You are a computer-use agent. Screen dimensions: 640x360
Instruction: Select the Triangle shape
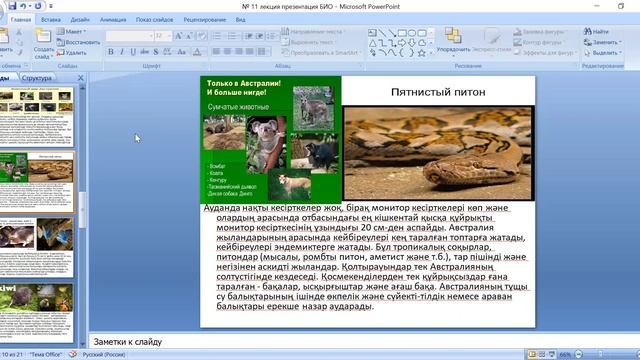click(x=372, y=43)
